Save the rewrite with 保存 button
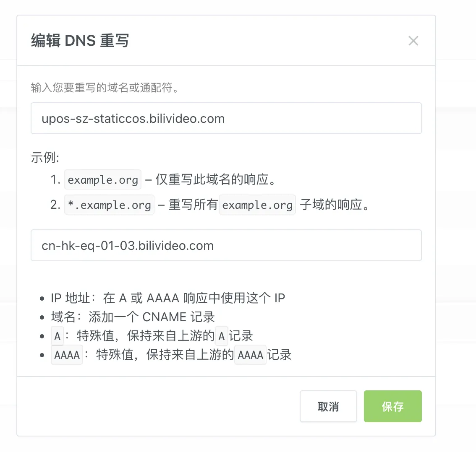This screenshot has width=476, height=452. (x=392, y=406)
